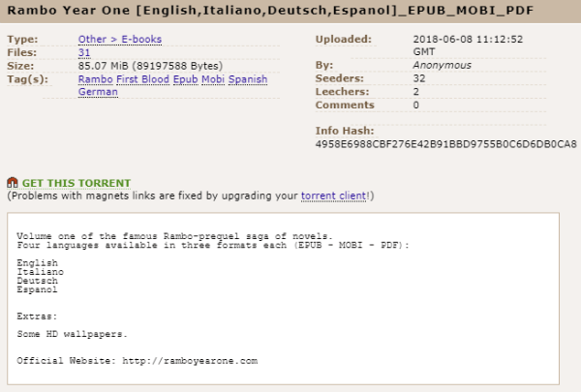
Task: Click the 'Extras:' line in description
Action: (37, 317)
